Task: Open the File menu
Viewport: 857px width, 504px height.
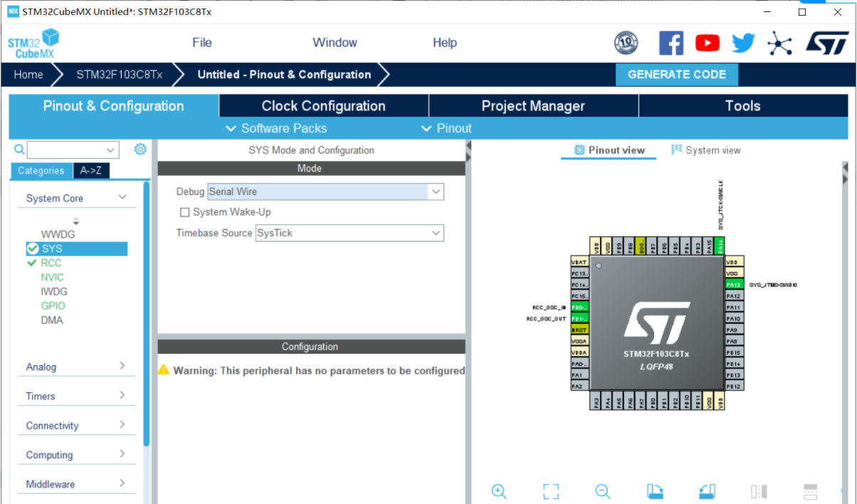Action: [202, 43]
